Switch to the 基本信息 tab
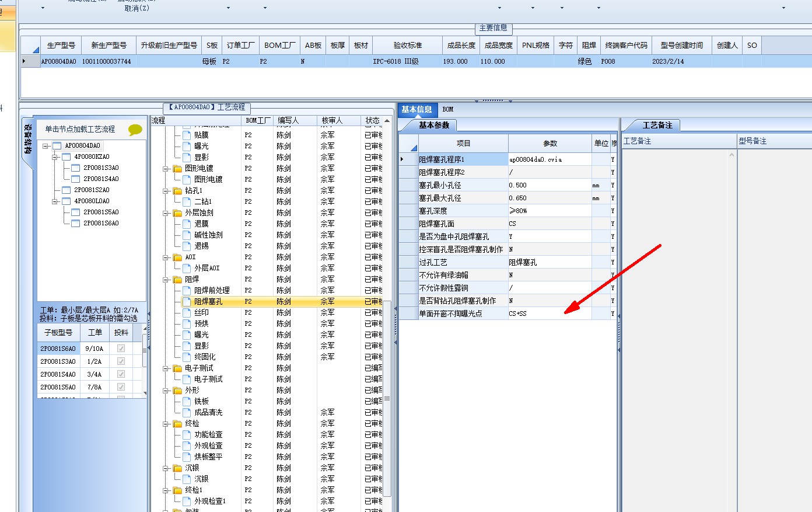The image size is (812, 512). click(417, 109)
